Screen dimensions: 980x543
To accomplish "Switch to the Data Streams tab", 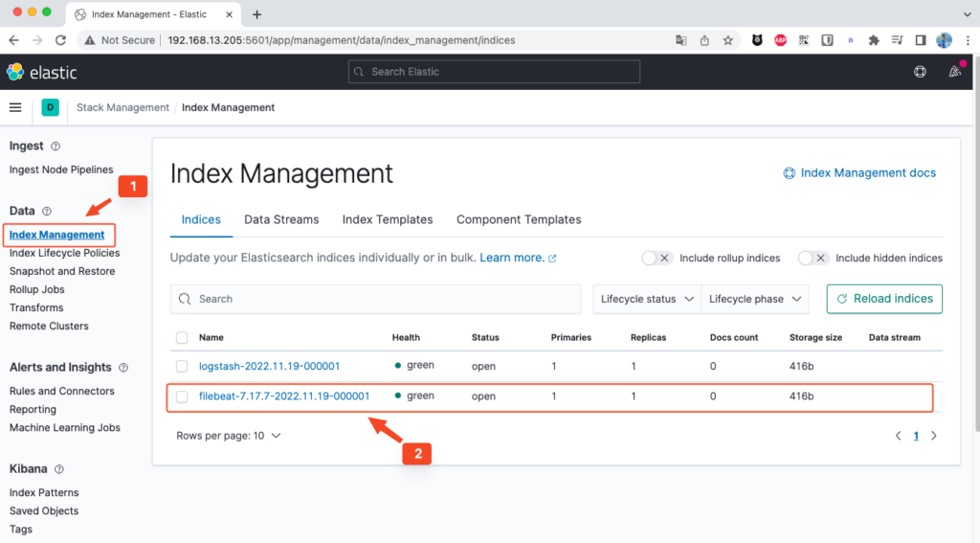I will click(281, 219).
